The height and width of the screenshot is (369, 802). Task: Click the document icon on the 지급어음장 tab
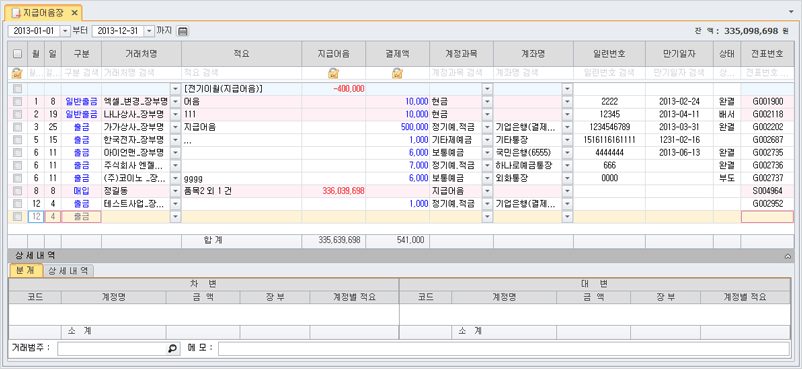tap(16, 13)
